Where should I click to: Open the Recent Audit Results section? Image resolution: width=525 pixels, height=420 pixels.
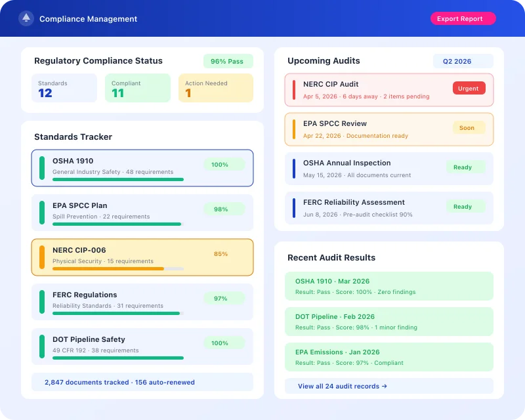(x=331, y=257)
